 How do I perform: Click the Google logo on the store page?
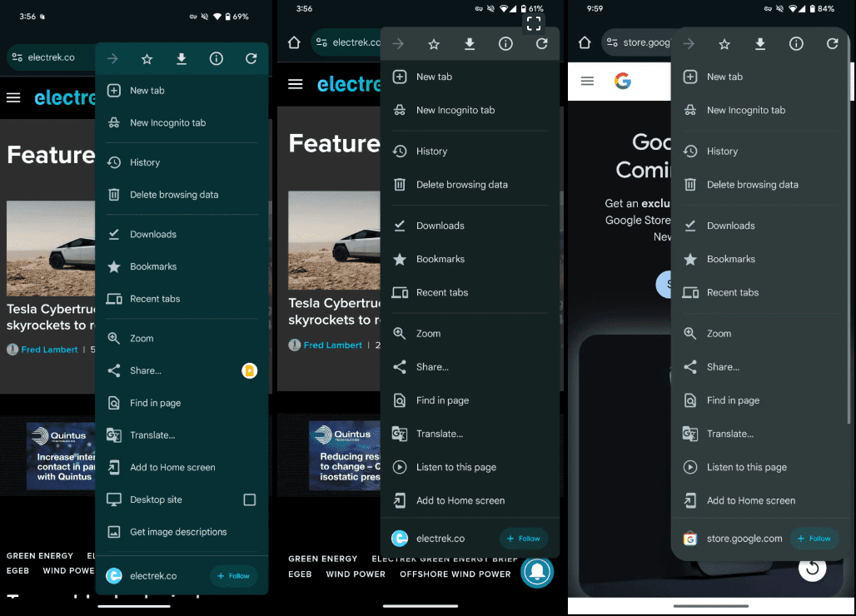(x=622, y=81)
